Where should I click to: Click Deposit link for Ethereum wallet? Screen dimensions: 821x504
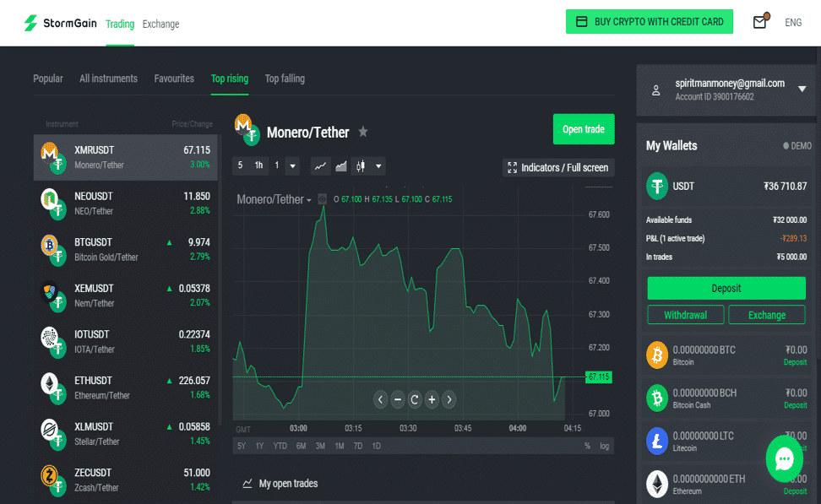pyautogui.click(x=795, y=491)
